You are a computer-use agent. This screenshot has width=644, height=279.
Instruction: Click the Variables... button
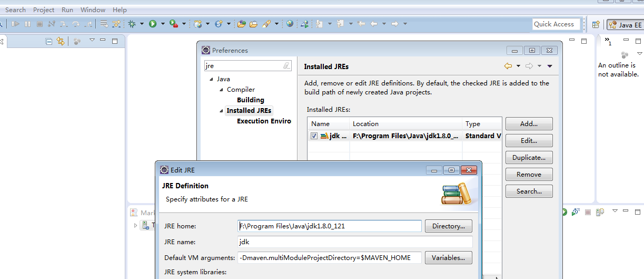click(x=448, y=258)
